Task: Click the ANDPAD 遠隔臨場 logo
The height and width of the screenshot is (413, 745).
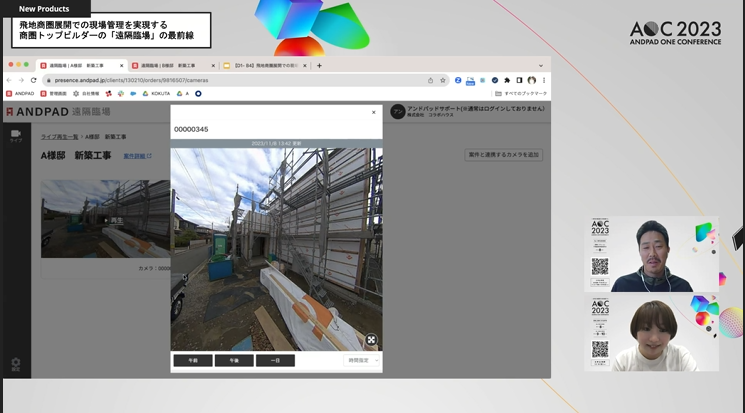Action: [58, 112]
